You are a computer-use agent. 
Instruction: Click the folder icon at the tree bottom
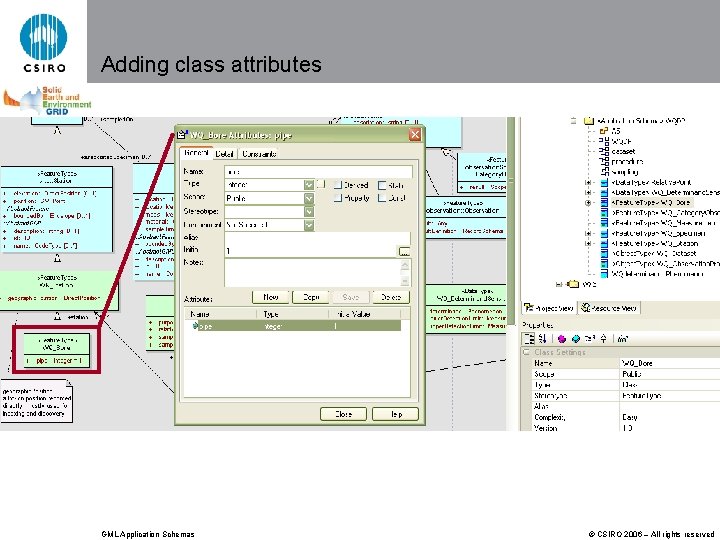point(574,284)
